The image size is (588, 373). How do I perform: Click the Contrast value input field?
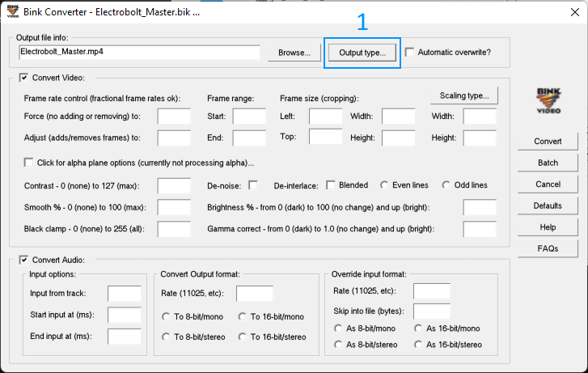coord(173,186)
